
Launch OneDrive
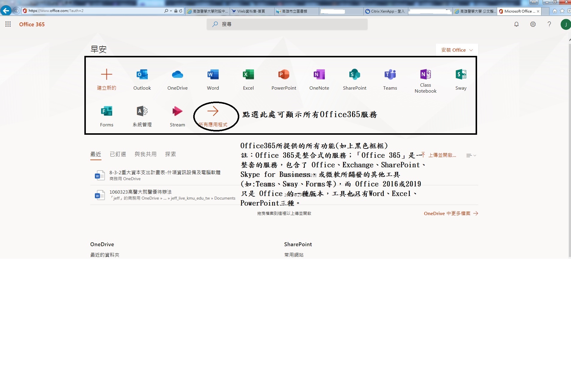[x=177, y=79]
